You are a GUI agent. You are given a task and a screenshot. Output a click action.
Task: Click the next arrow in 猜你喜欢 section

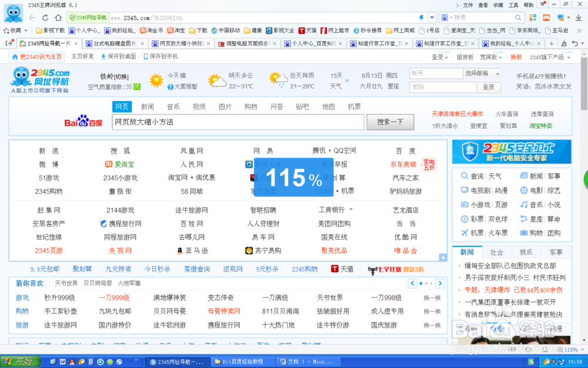pos(440,284)
